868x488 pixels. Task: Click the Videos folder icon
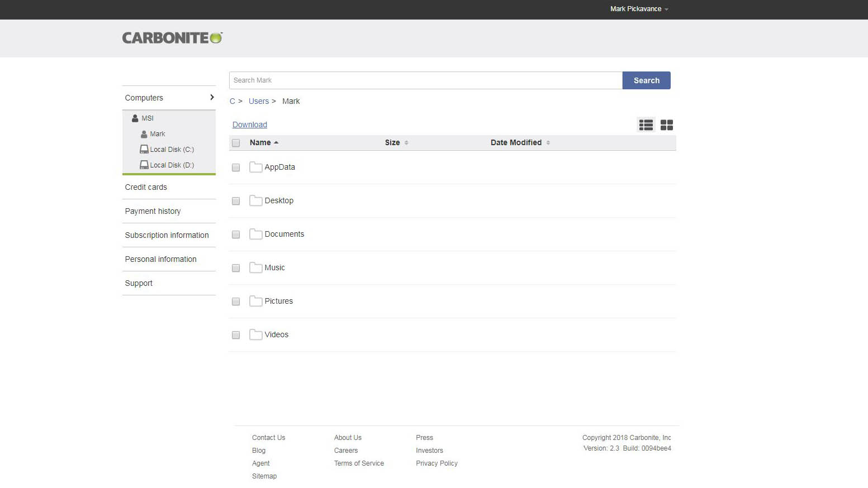[x=255, y=334]
